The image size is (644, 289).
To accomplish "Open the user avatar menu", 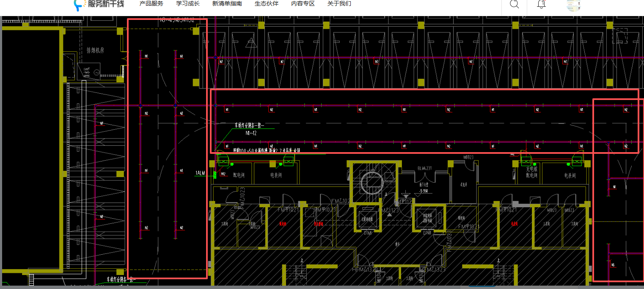I will tap(573, 5).
